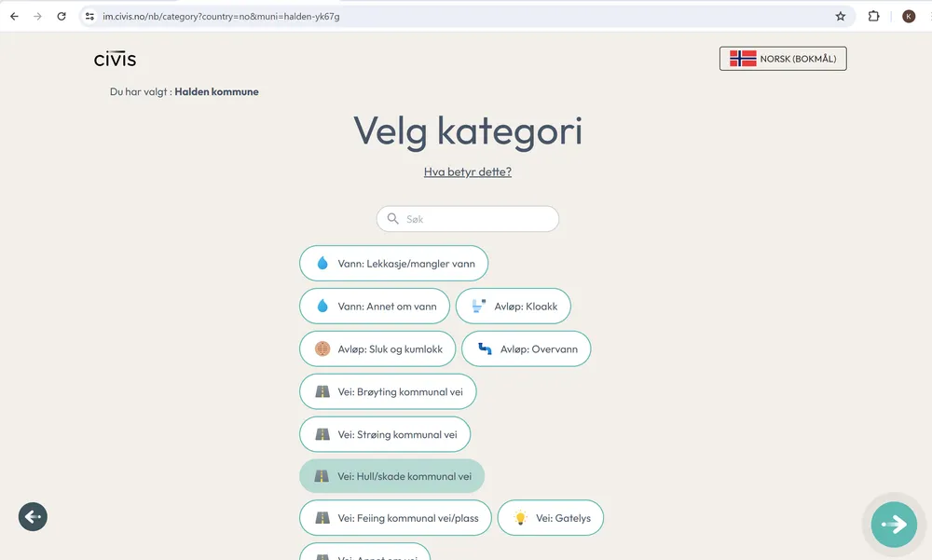Image resolution: width=932 pixels, height=560 pixels.
Task: View site information icon in address bar
Action: click(x=89, y=16)
